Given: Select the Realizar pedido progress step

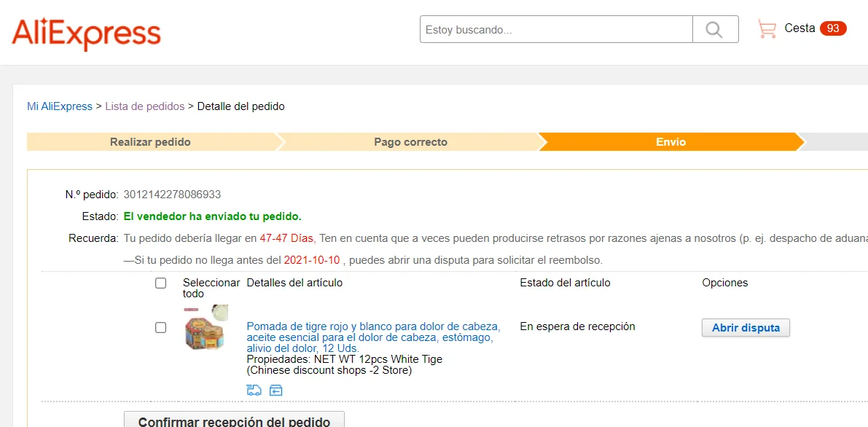Looking at the screenshot, I should click(x=151, y=142).
